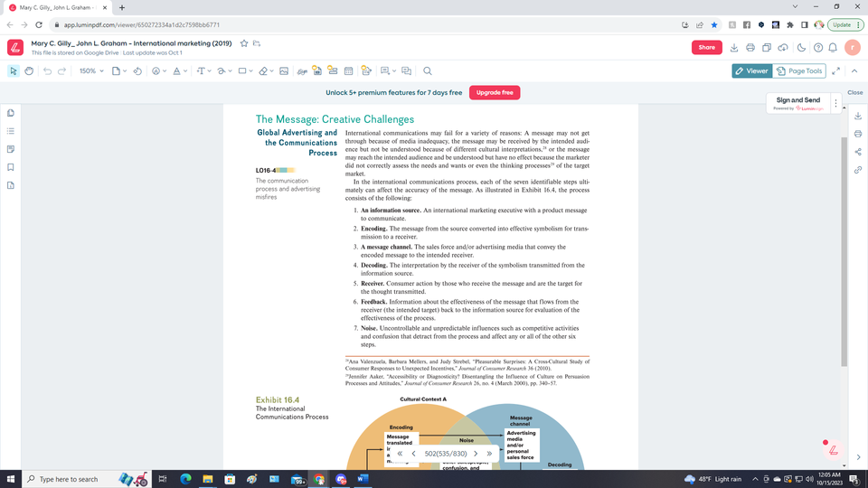This screenshot has height=488, width=868.
Task: Share the document from the right panel
Action: pyautogui.click(x=857, y=152)
